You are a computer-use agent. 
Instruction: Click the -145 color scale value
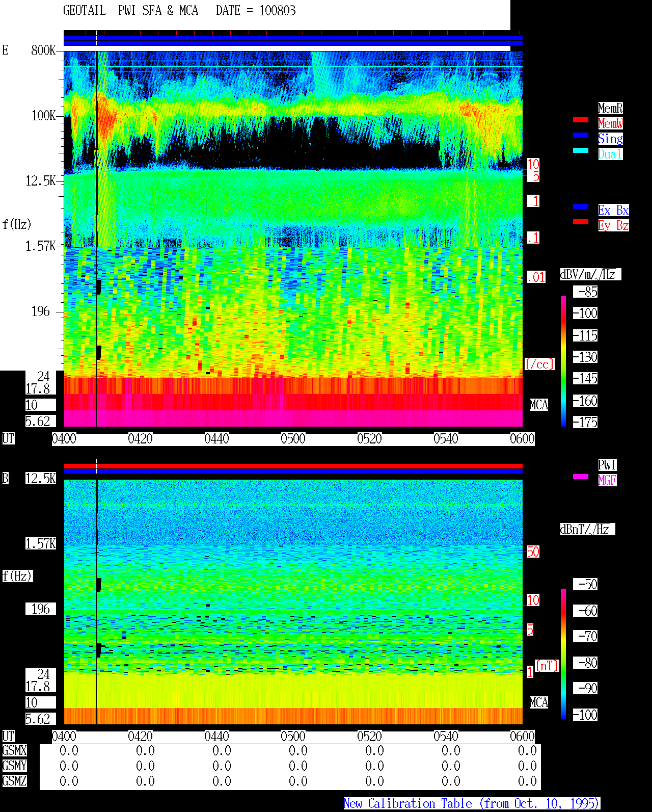pos(585,378)
